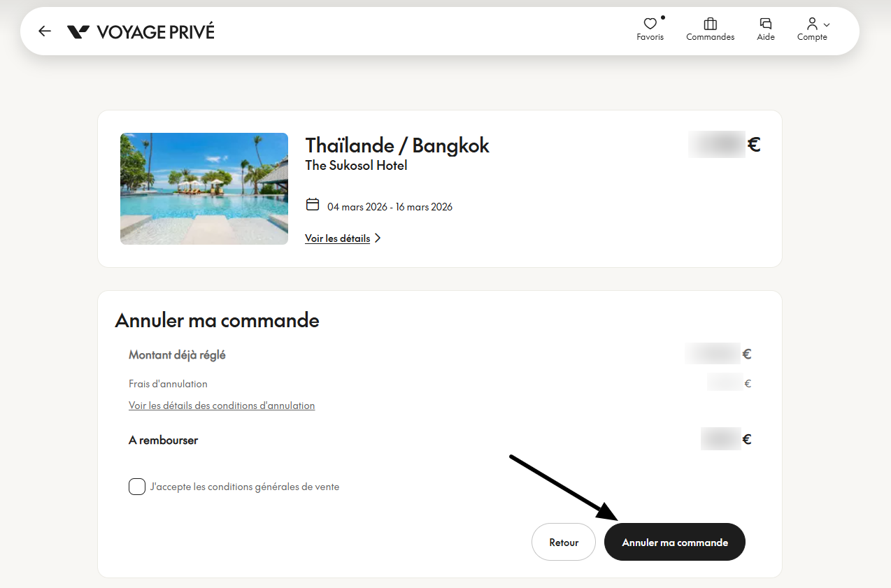Viewport: 891px width, 588px height.
Task: Select The Sukosol Hotel text
Action: click(356, 166)
